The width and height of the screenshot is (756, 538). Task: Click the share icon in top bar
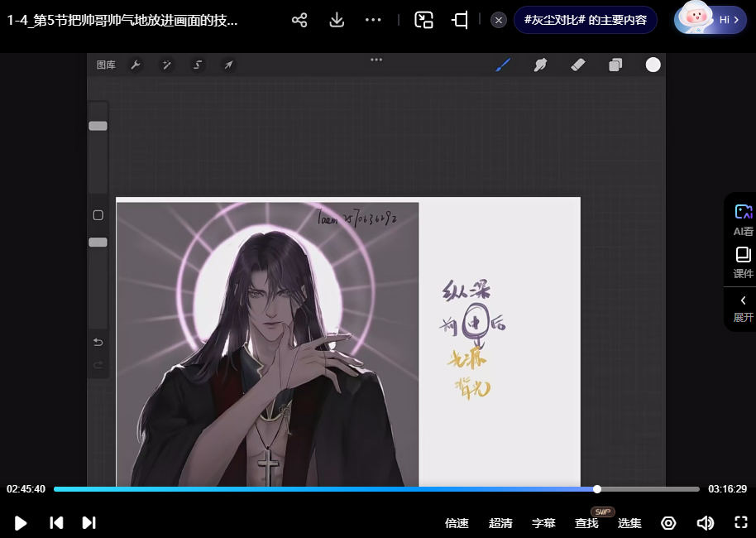299,20
